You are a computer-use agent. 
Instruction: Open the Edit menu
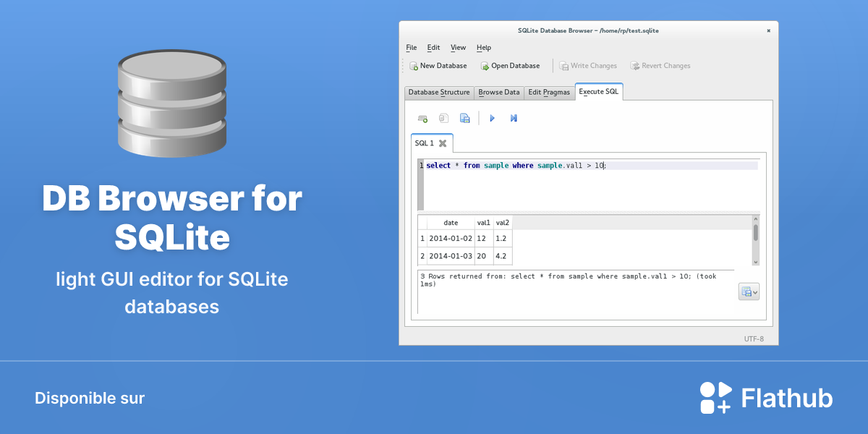point(433,48)
